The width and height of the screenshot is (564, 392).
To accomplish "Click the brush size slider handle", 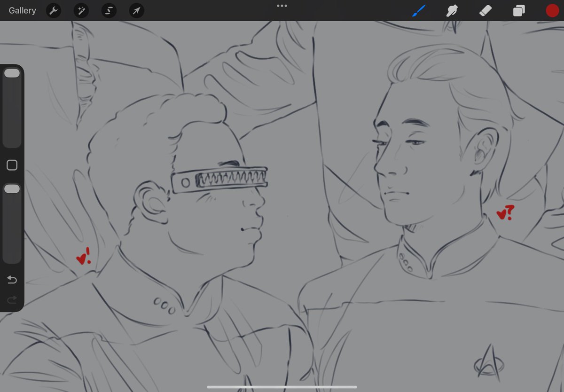I will (12, 73).
